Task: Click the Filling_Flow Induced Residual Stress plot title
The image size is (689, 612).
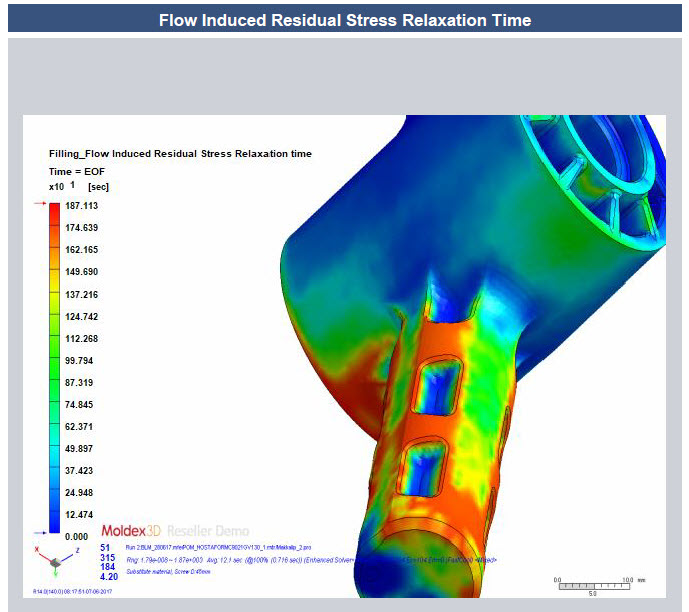Action: tap(180, 154)
